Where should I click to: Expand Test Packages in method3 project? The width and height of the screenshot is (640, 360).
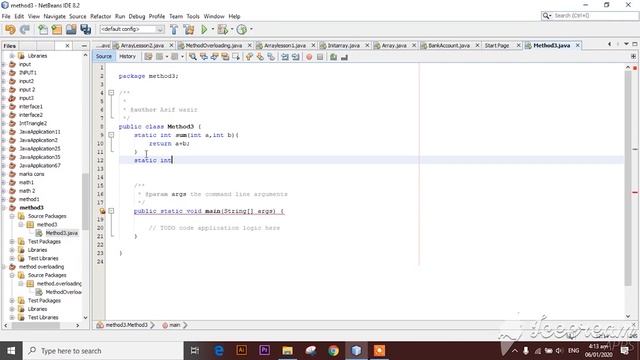click(12, 241)
